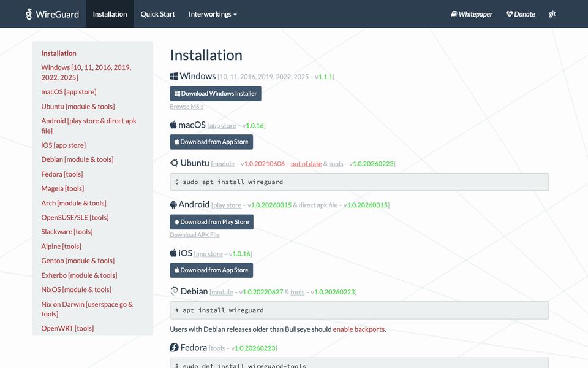588x368 pixels.
Task: Open the Browse MSIs link
Action: coord(186,107)
